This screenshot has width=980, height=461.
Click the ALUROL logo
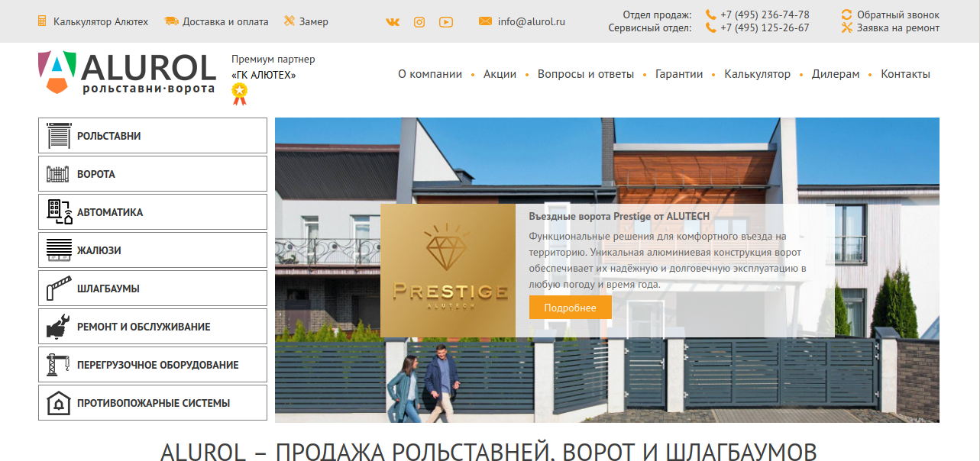click(127, 73)
